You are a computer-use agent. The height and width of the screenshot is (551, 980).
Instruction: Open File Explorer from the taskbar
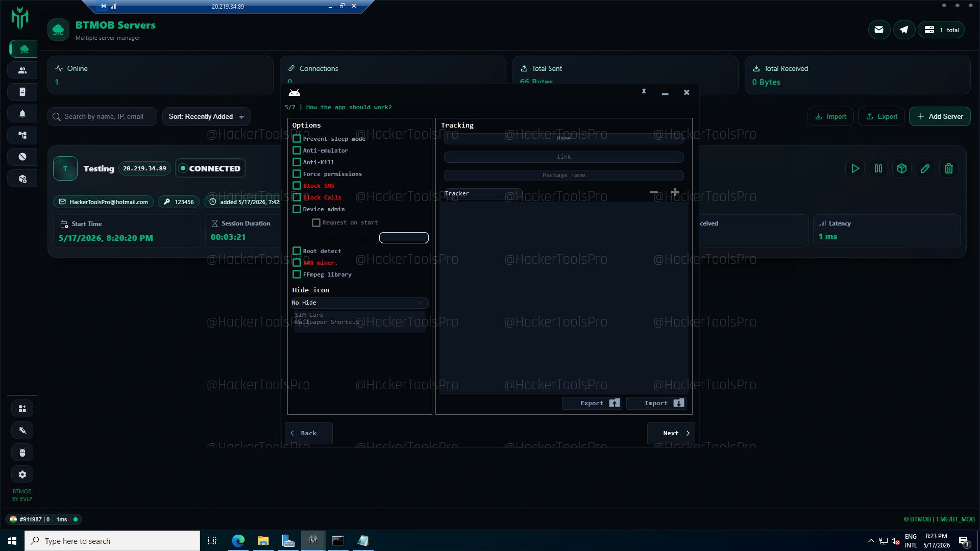(x=263, y=541)
